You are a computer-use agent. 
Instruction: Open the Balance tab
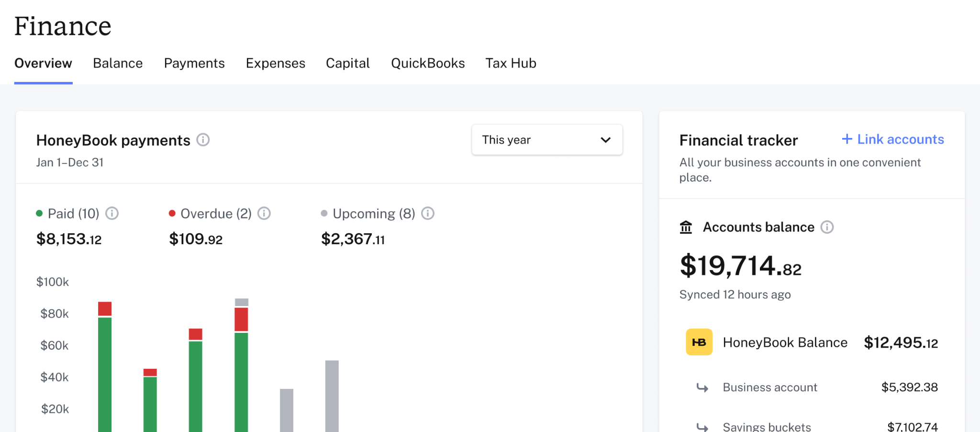118,63
